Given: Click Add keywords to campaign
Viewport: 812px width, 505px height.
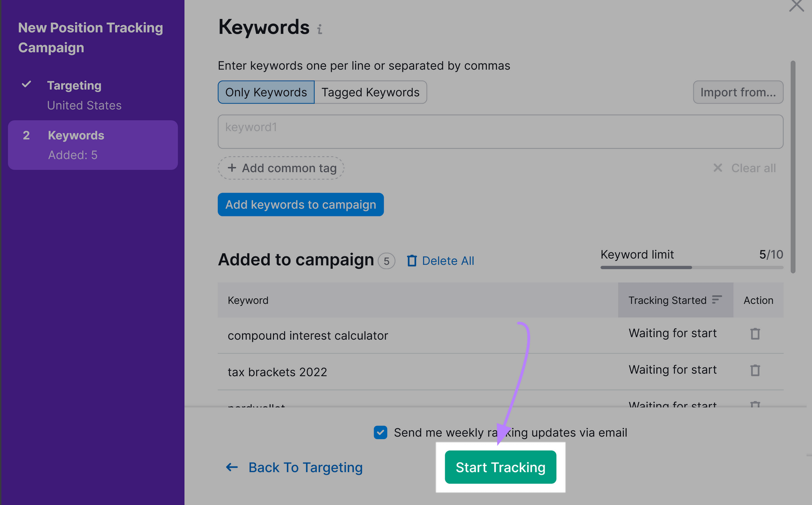Looking at the screenshot, I should pos(300,204).
